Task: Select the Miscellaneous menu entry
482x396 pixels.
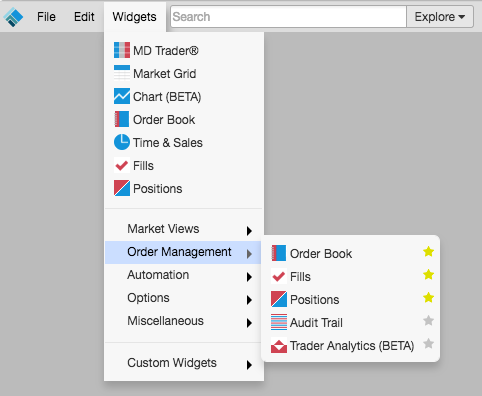Action: click(184, 321)
